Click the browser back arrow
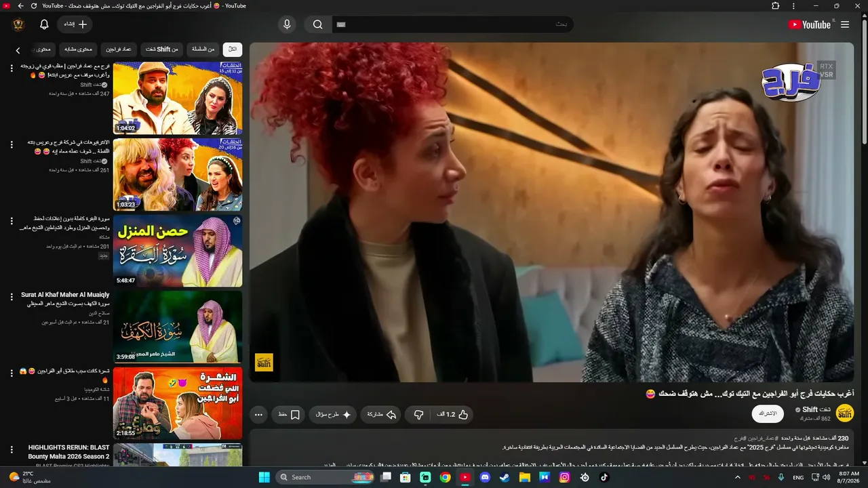 20,6
